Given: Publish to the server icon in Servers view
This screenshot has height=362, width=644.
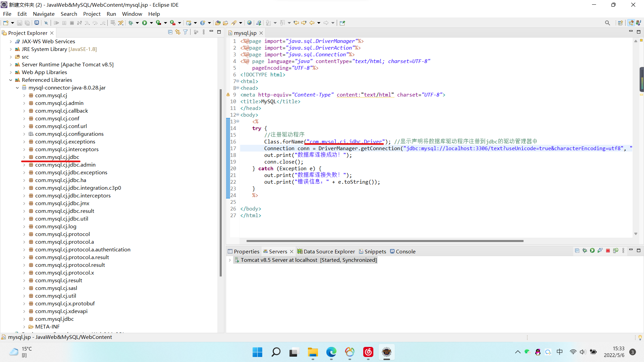Looking at the screenshot, I should 615,251.
